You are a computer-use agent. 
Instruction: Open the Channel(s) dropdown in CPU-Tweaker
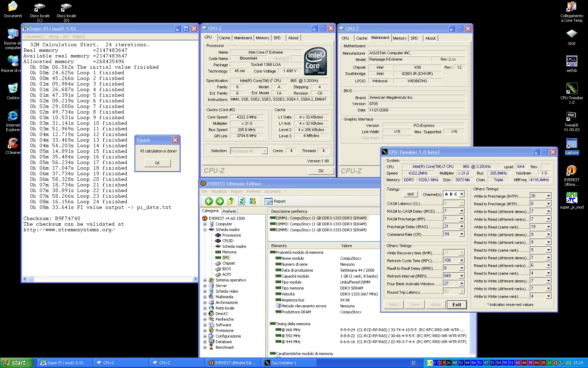tap(462, 194)
